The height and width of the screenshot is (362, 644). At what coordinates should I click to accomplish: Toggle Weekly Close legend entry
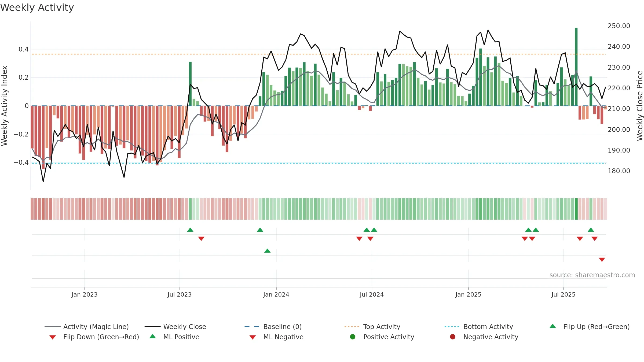(175, 327)
